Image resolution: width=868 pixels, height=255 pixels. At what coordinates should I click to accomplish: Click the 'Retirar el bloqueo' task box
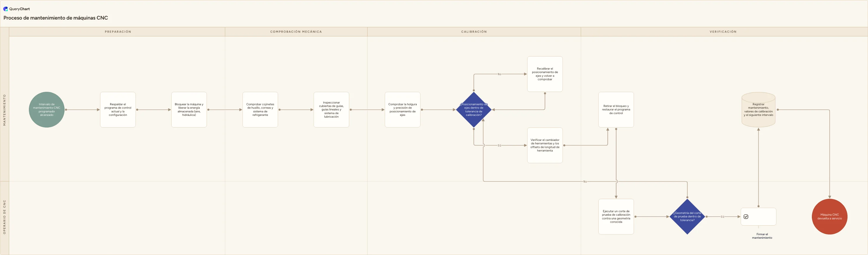point(616,110)
